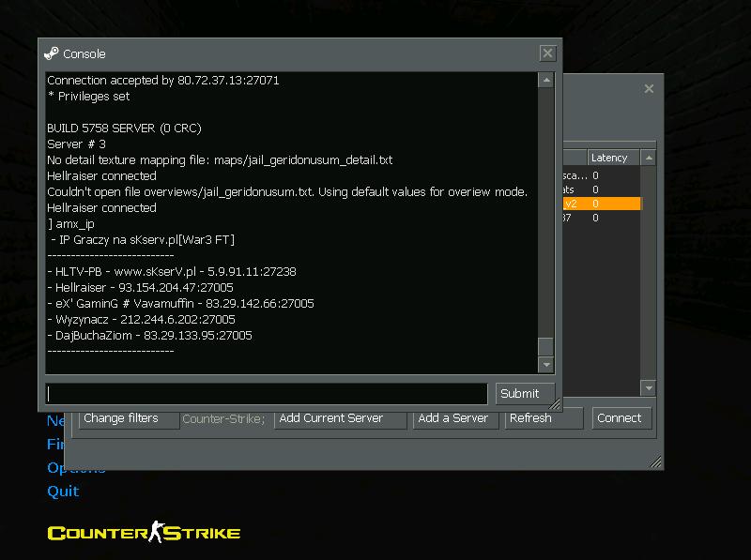
Task: Click the console scrollbar up arrow
Action: (x=546, y=80)
